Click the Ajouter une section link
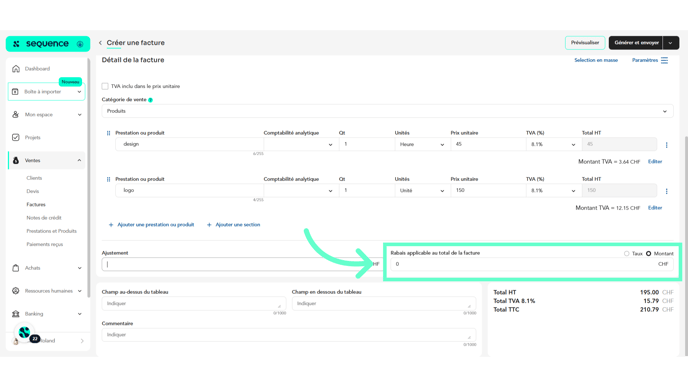The image size is (688, 387). click(x=237, y=225)
